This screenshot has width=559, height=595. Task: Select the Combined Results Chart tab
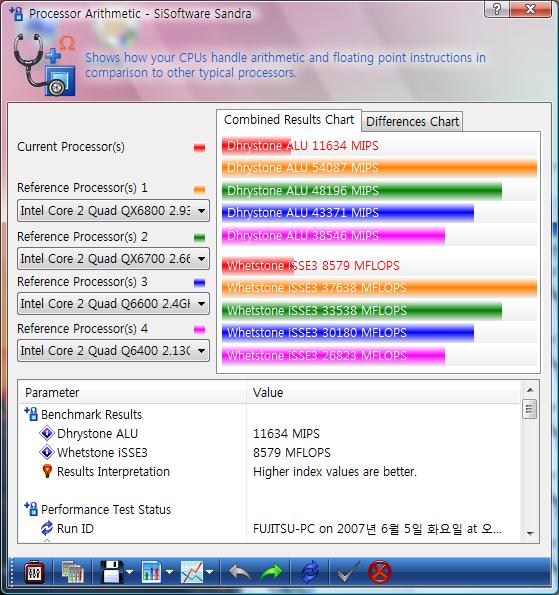(289, 120)
